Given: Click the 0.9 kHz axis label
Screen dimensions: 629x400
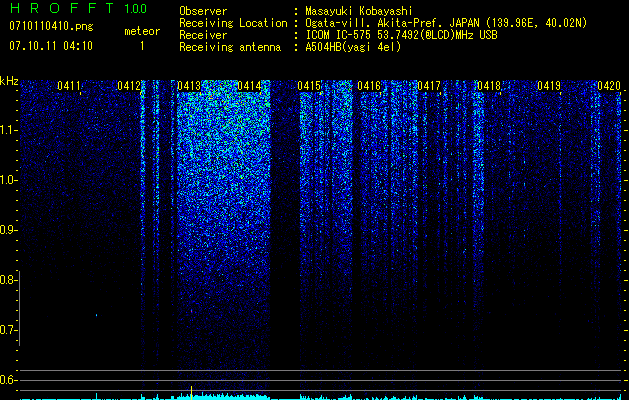Looking at the screenshot, I should (8, 230).
